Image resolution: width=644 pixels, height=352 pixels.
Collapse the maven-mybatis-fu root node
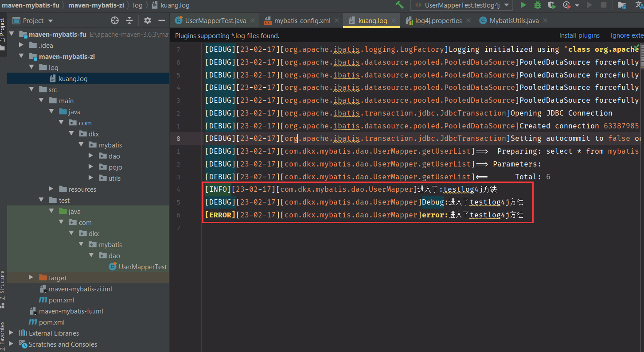coord(12,35)
